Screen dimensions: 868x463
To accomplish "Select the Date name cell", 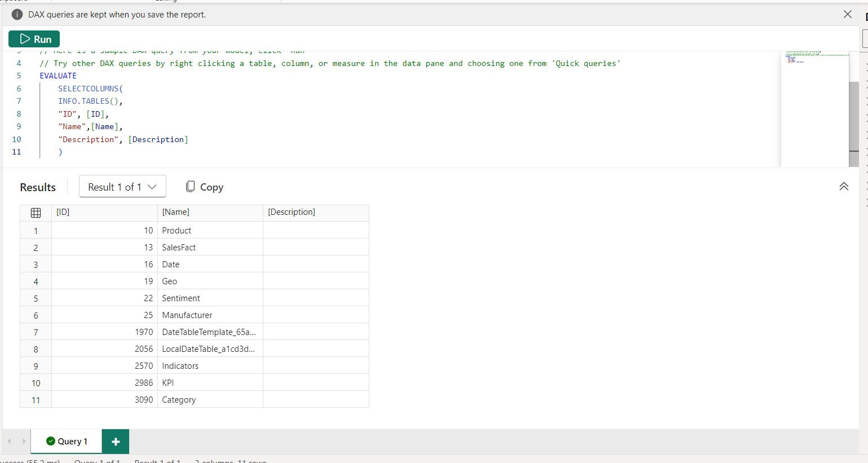I will [210, 264].
